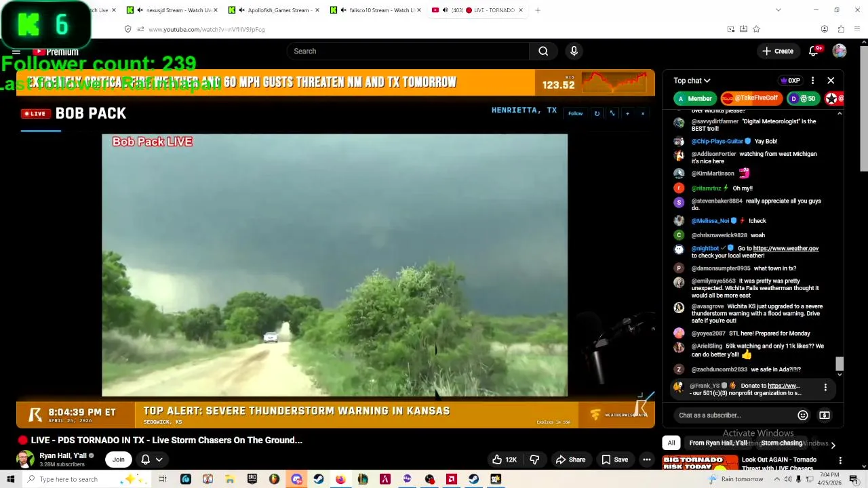Click the address bar URL
Screen dimensions: 868x488
(207, 29)
